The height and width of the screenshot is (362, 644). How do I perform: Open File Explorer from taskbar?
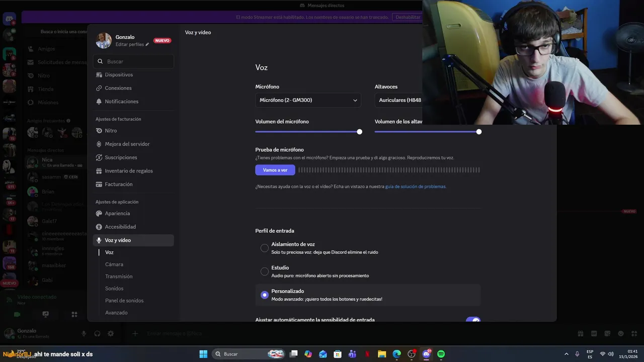(382, 354)
